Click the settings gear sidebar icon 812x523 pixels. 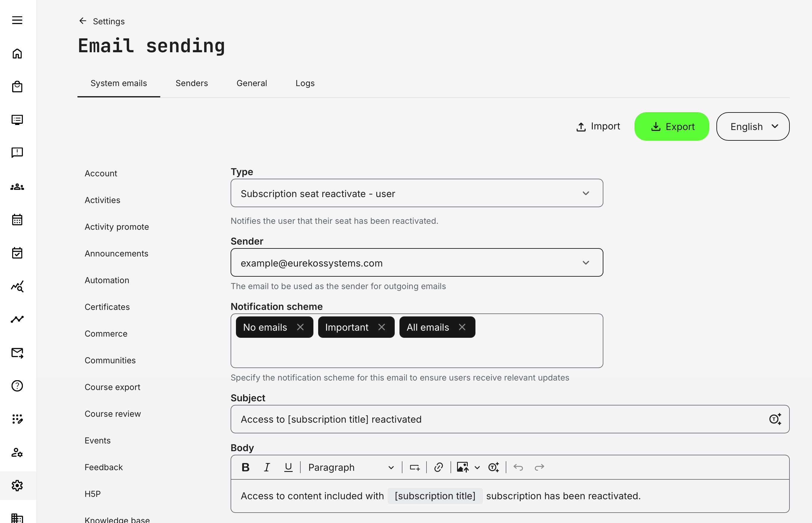click(x=17, y=485)
